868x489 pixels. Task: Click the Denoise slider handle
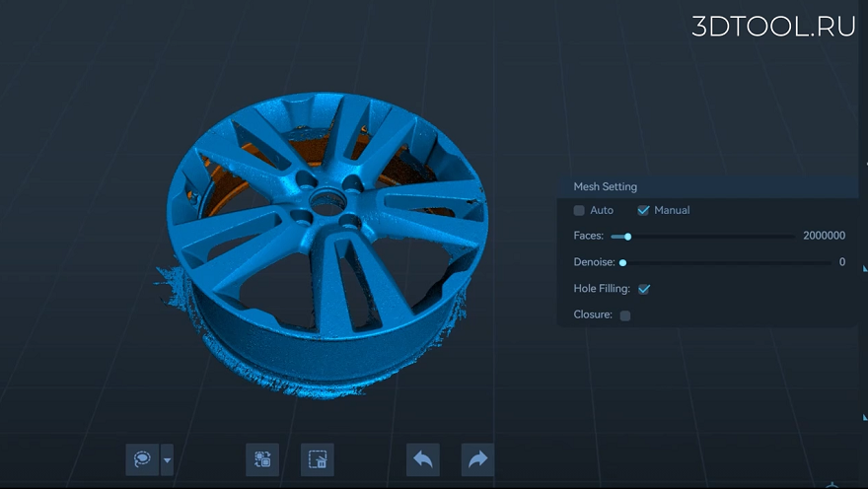click(x=622, y=263)
